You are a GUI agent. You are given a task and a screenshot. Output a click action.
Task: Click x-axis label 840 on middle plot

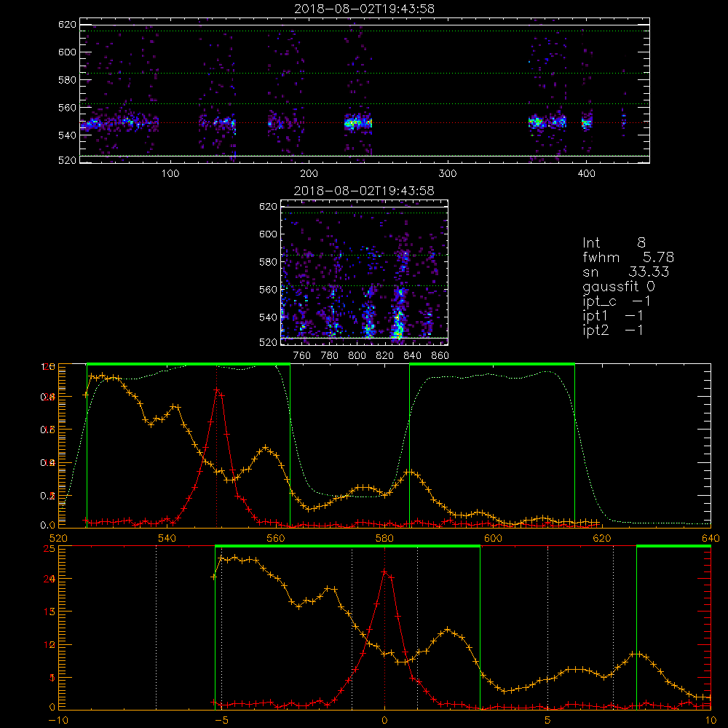pyautogui.click(x=412, y=356)
